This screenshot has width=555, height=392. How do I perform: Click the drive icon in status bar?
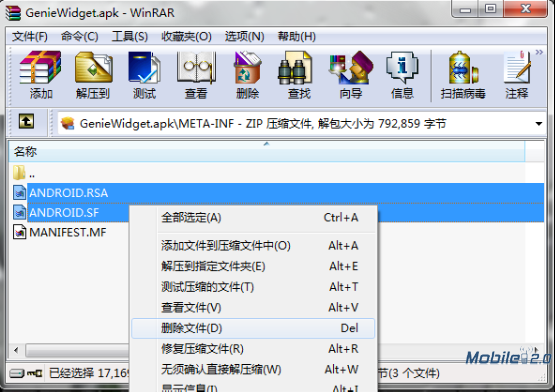[x=16, y=373]
